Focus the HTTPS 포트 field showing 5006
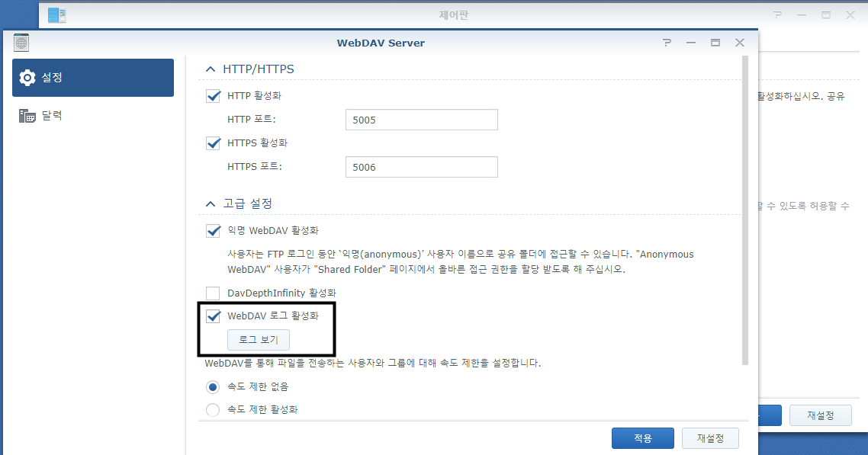Viewport: 868px width, 455px height. pyautogui.click(x=421, y=167)
